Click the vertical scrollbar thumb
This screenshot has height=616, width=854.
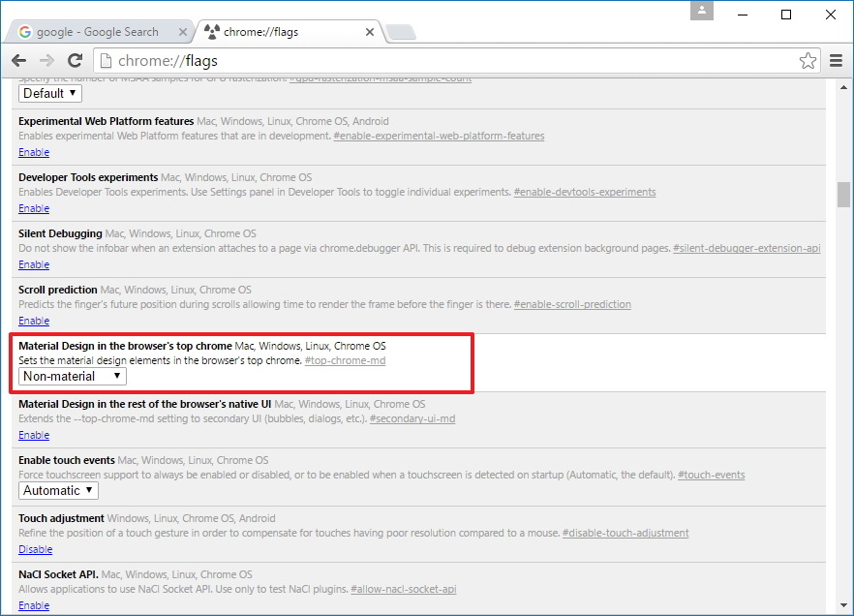click(843, 195)
